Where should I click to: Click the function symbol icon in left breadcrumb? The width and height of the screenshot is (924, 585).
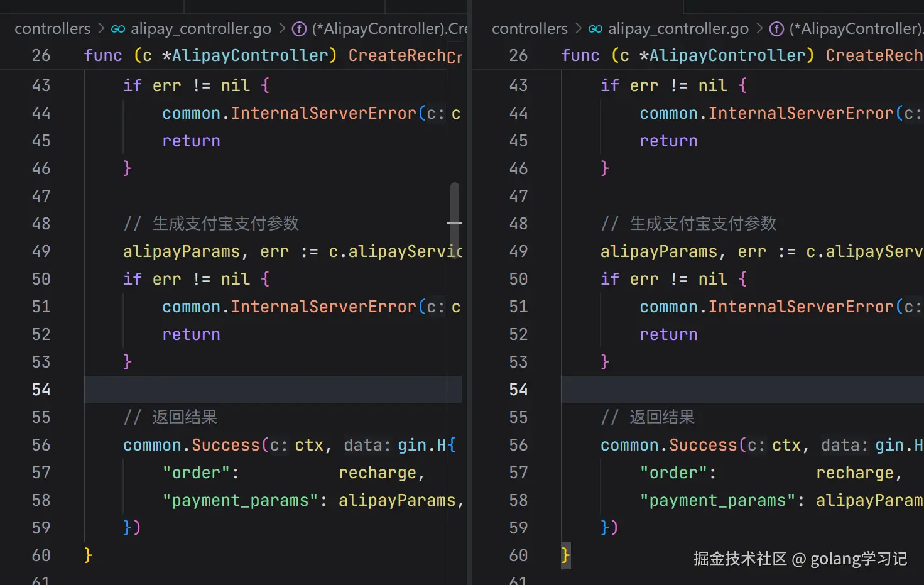pyautogui.click(x=300, y=29)
